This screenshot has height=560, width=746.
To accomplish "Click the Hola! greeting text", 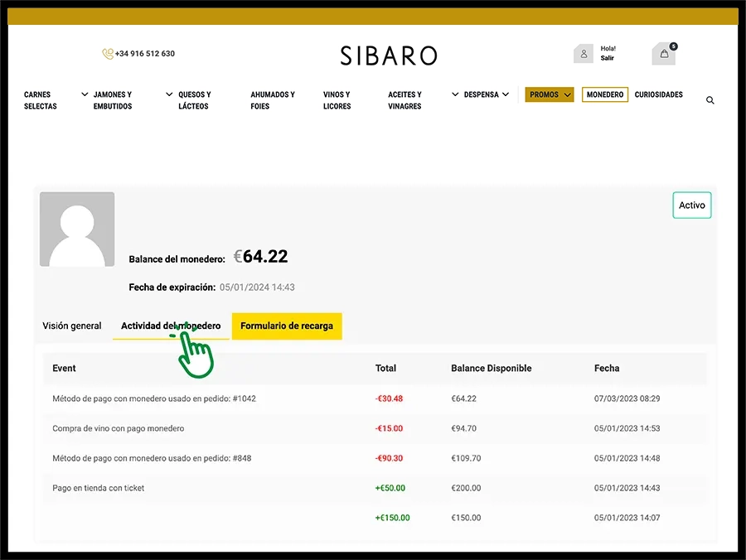I will pyautogui.click(x=608, y=49).
